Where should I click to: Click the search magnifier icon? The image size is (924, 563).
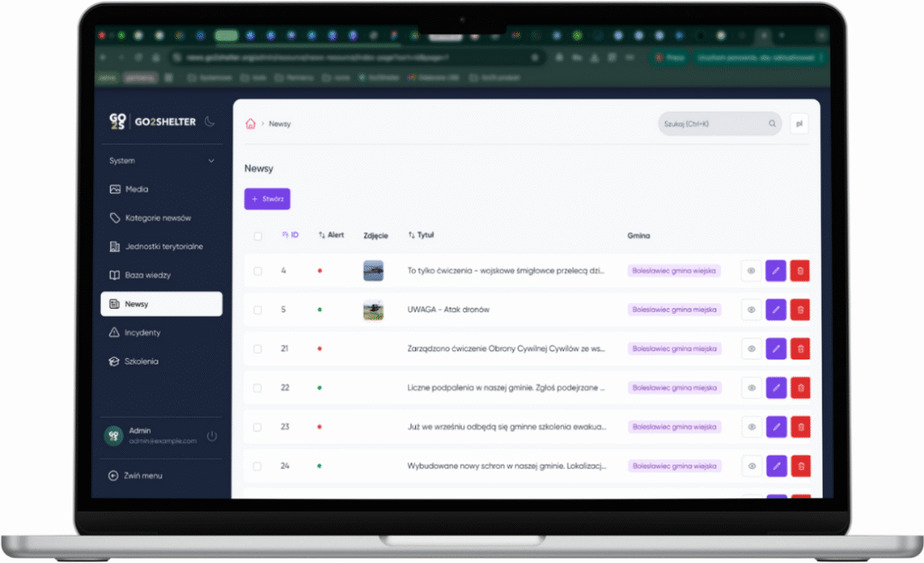pos(772,124)
